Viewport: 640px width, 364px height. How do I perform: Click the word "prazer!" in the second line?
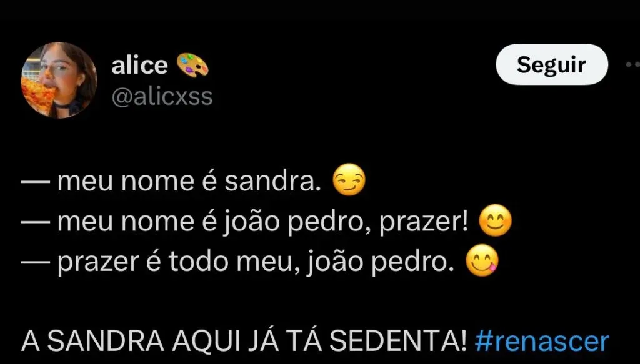[x=424, y=222]
